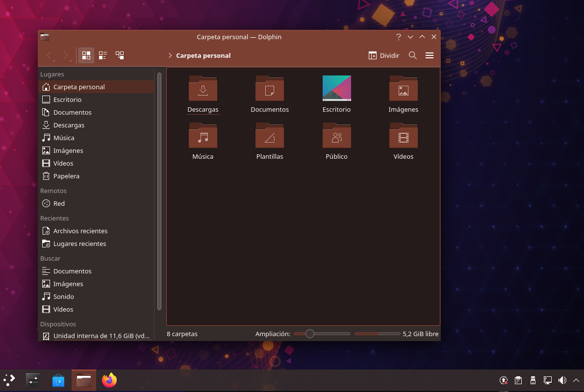Adjust the Ampliación zoom slider
Screen dimensions: 584x392
[309, 334]
